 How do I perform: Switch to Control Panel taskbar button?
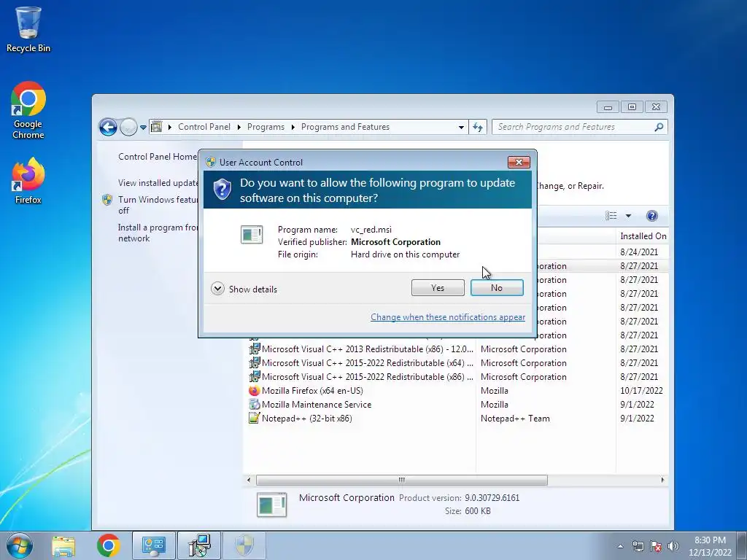click(153, 545)
